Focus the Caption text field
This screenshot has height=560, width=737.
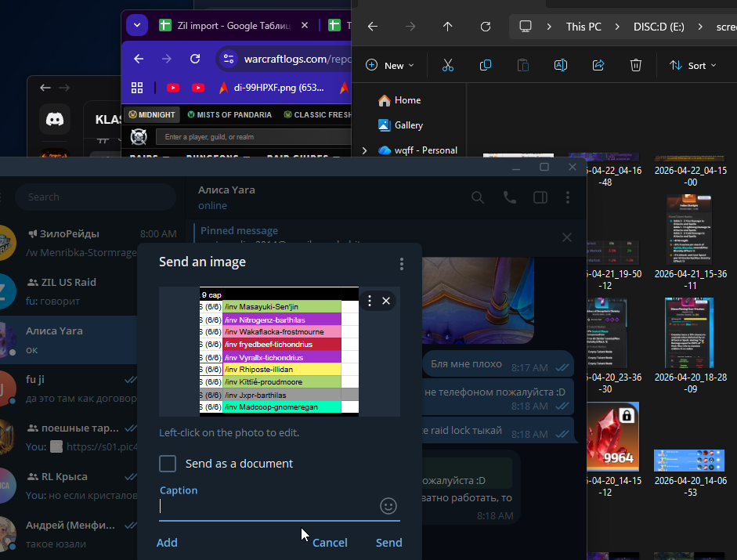pyautogui.click(x=266, y=507)
